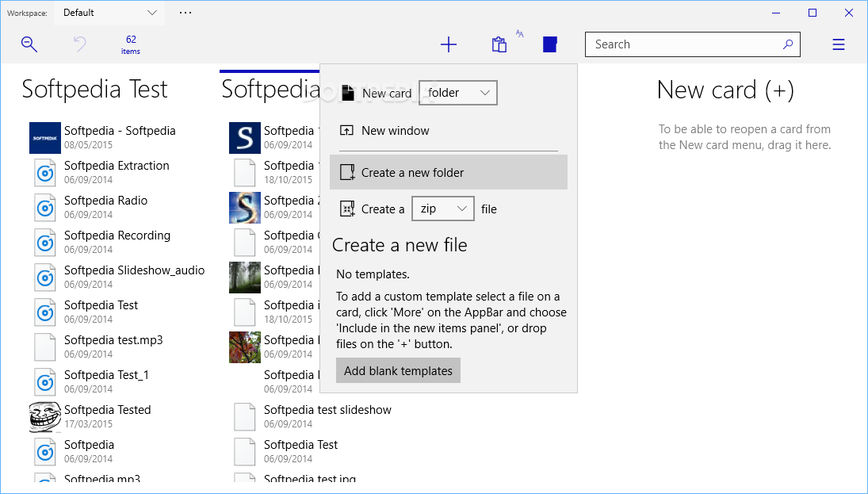Image resolution: width=868 pixels, height=494 pixels.
Task: Select Softpedia test.mp3 blank file icon
Action: click(45, 347)
